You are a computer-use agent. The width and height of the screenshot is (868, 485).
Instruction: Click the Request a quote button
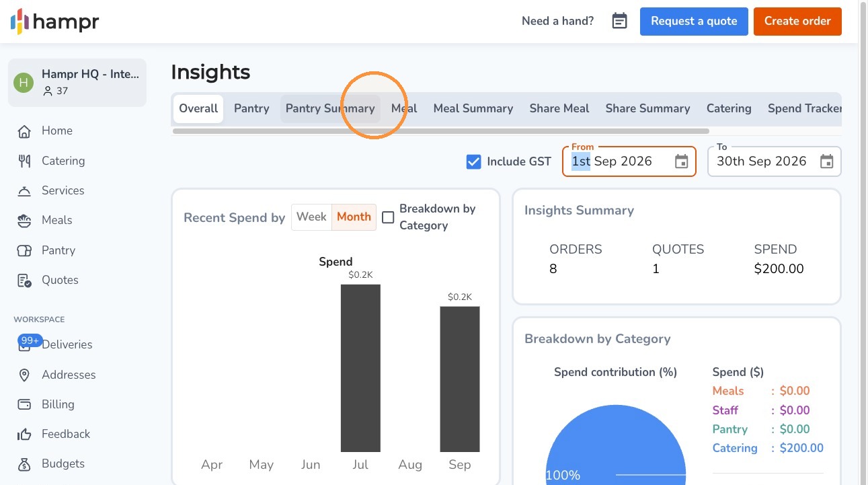(694, 21)
